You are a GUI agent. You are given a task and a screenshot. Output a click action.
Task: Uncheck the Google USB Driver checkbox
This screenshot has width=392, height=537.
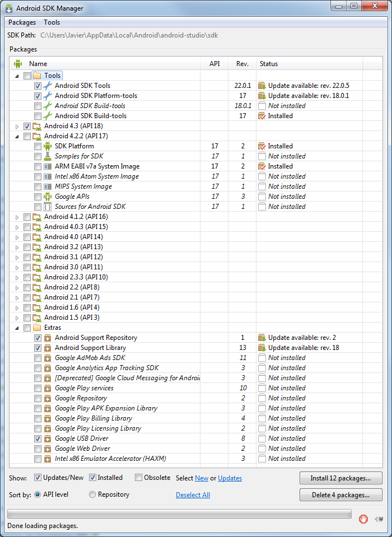coord(38,438)
